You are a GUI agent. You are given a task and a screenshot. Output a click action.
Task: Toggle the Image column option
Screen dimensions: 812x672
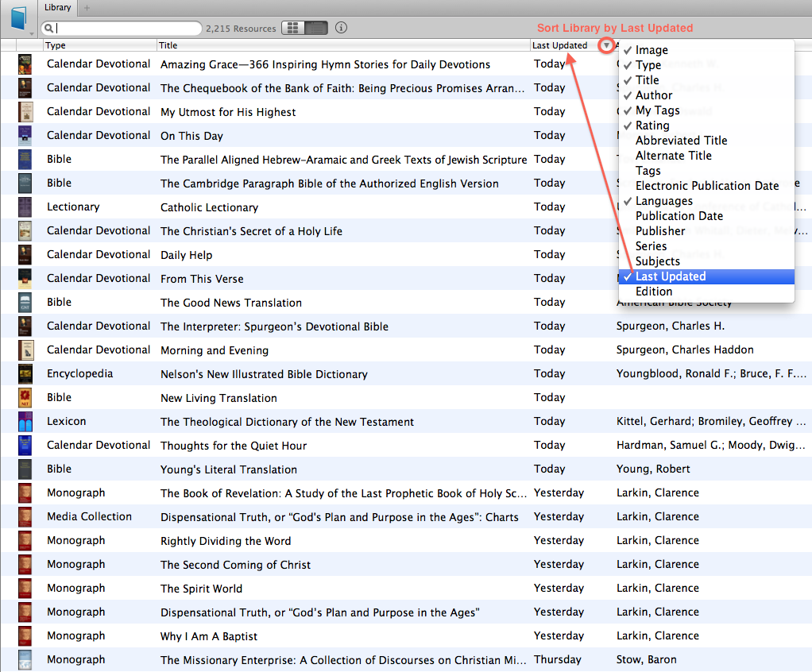point(706,50)
